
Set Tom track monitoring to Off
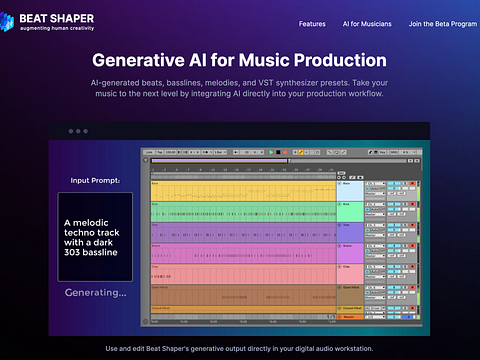[x=383, y=230]
